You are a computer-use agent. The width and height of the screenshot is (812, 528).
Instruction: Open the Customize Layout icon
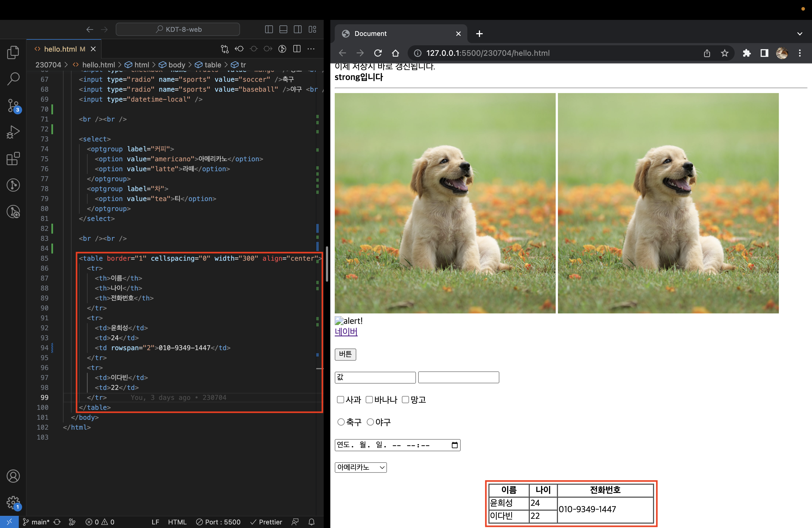point(312,29)
